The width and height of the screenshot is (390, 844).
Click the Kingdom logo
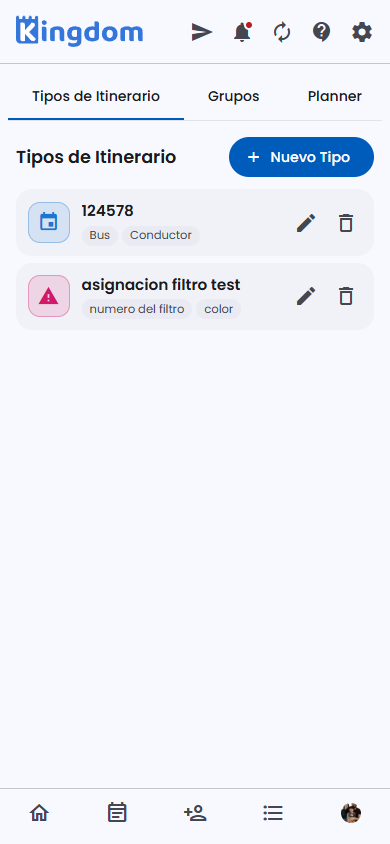click(80, 31)
